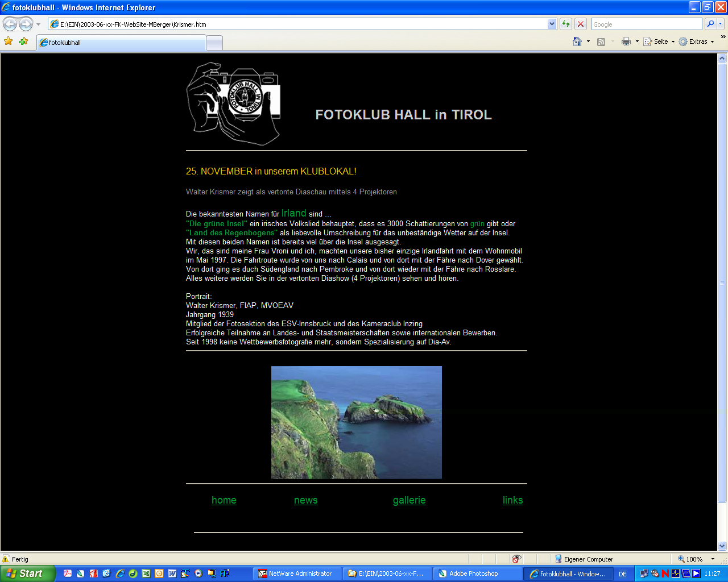Expand the zoom level dropdown arrow
728x582 pixels.
(x=713, y=559)
